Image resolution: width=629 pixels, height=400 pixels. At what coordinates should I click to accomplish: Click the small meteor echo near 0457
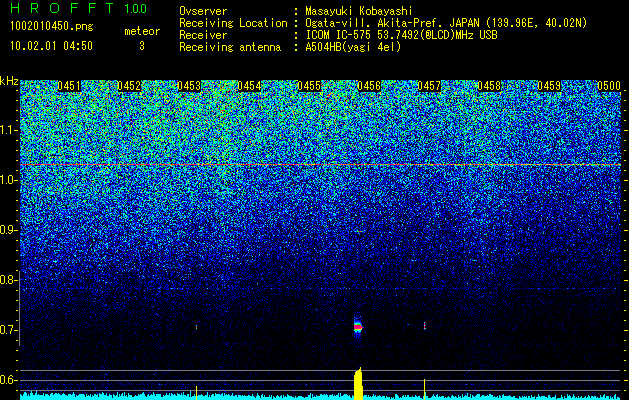click(x=424, y=326)
